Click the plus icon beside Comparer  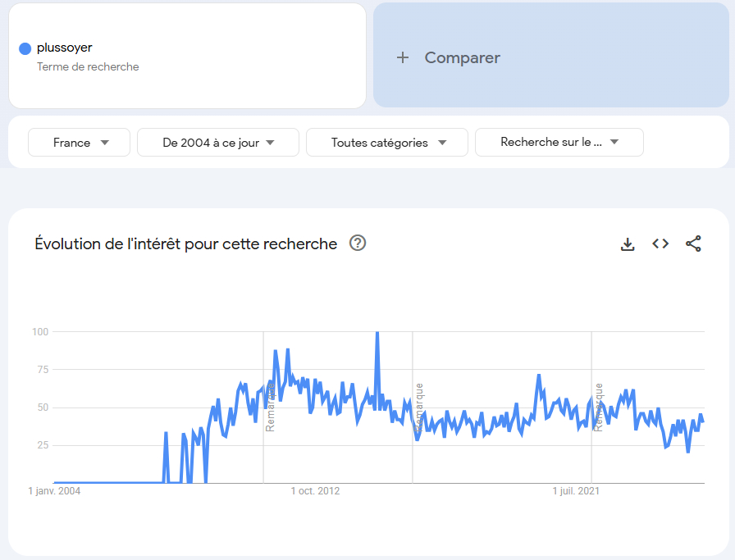[403, 57]
